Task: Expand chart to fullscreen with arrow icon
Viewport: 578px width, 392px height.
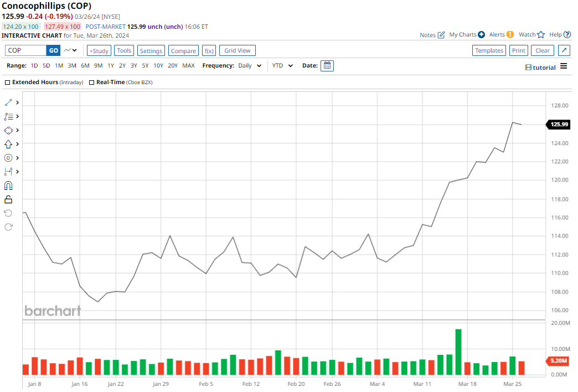Action: pos(564,50)
